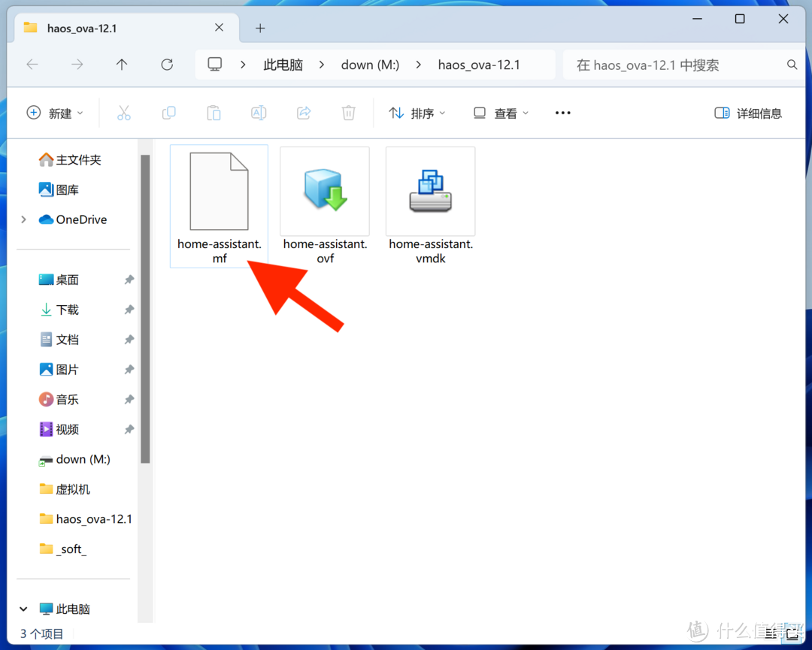Viewport: 812px width, 650px height.
Task: Maximize the Explorer window
Action: pyautogui.click(x=740, y=19)
